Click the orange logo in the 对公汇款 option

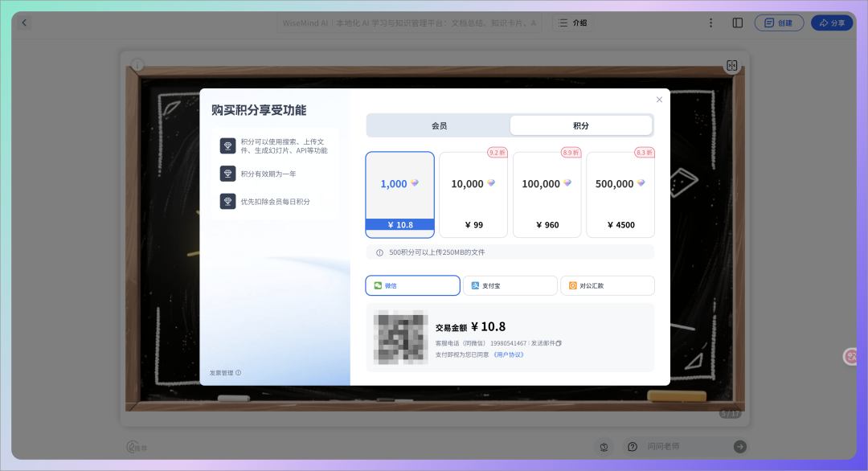pos(573,285)
